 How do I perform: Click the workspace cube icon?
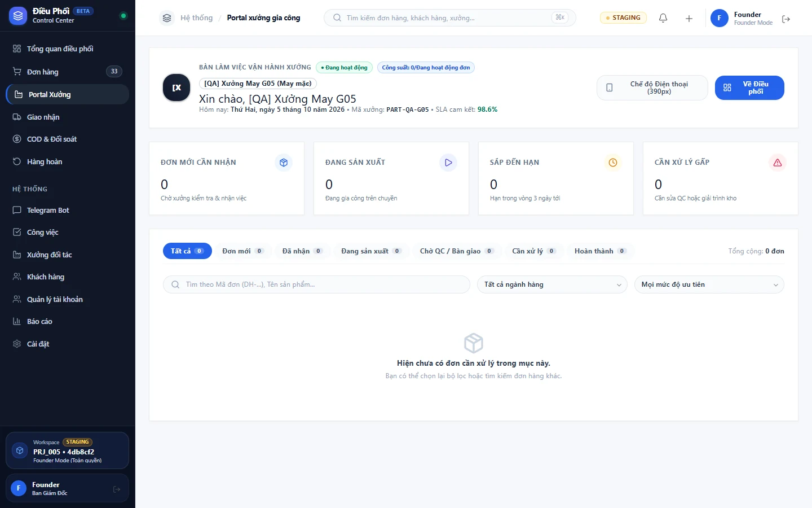pyautogui.click(x=20, y=450)
